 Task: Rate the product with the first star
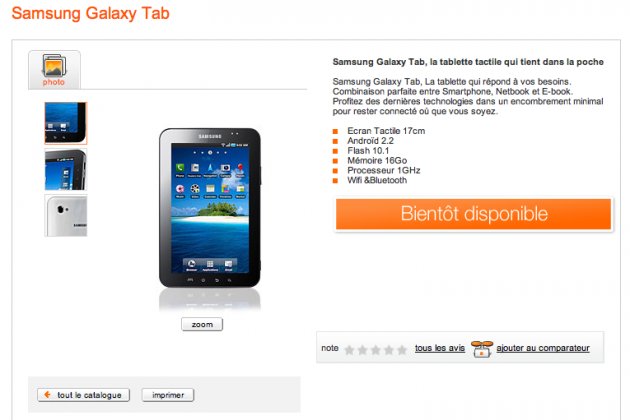350,350
